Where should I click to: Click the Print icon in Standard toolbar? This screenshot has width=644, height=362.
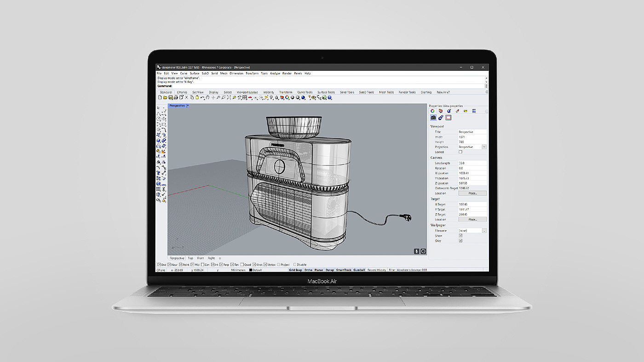pos(175,97)
